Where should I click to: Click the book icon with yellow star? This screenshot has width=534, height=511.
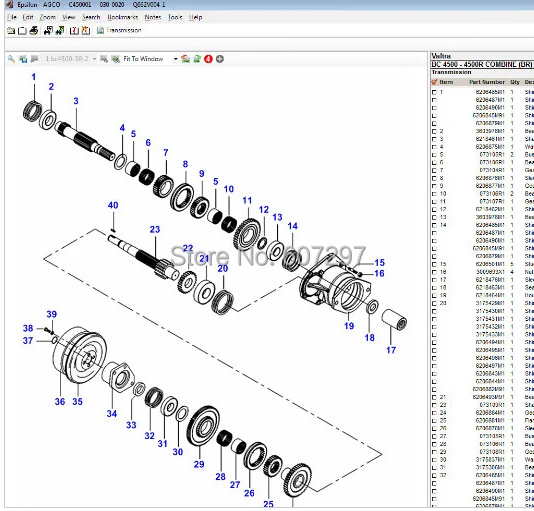[86, 31]
